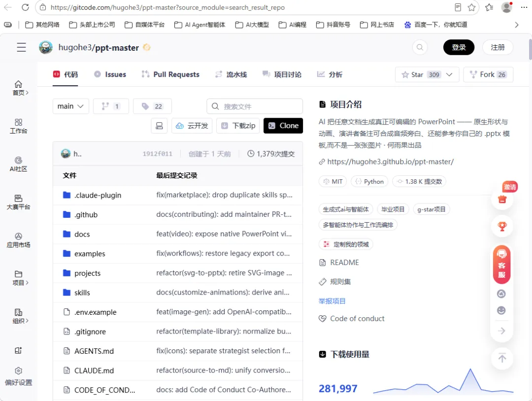Click the branches count button showing 1
This screenshot has width=532, height=401.
point(111,106)
